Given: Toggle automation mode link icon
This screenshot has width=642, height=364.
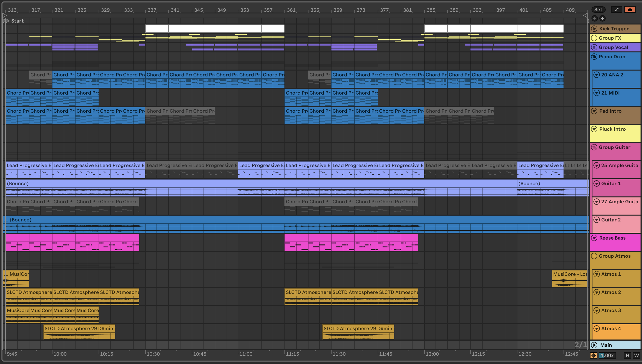Looking at the screenshot, I should [x=616, y=10].
